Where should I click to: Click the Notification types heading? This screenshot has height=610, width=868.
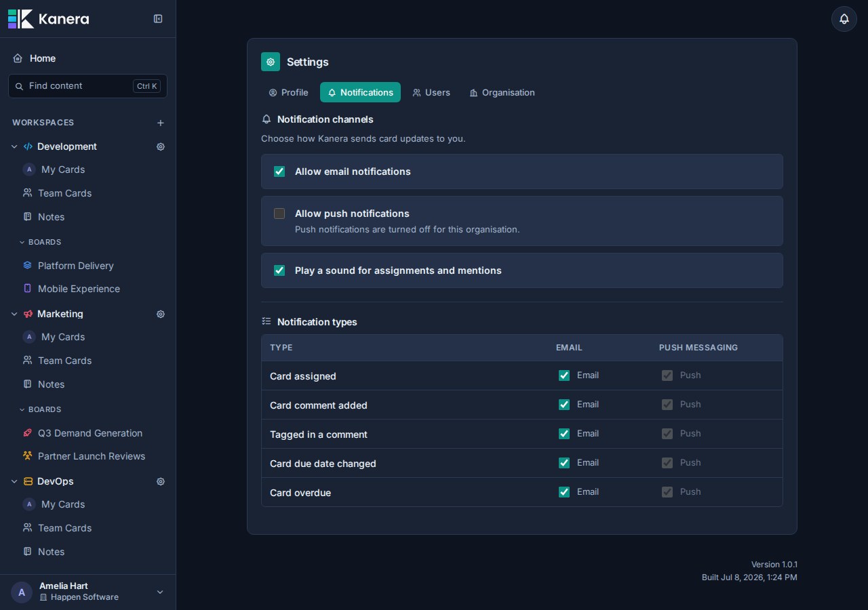point(317,322)
